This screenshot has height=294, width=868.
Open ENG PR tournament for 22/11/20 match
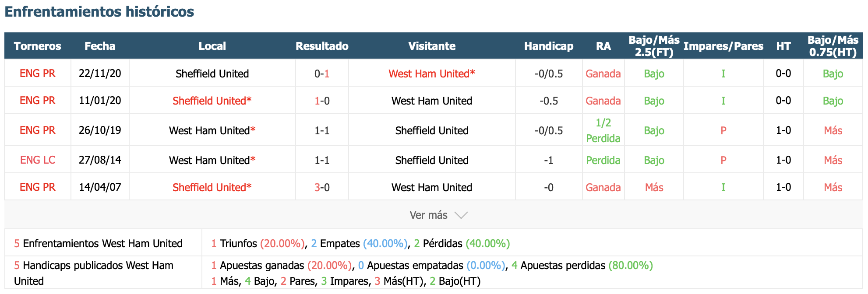[x=38, y=73]
